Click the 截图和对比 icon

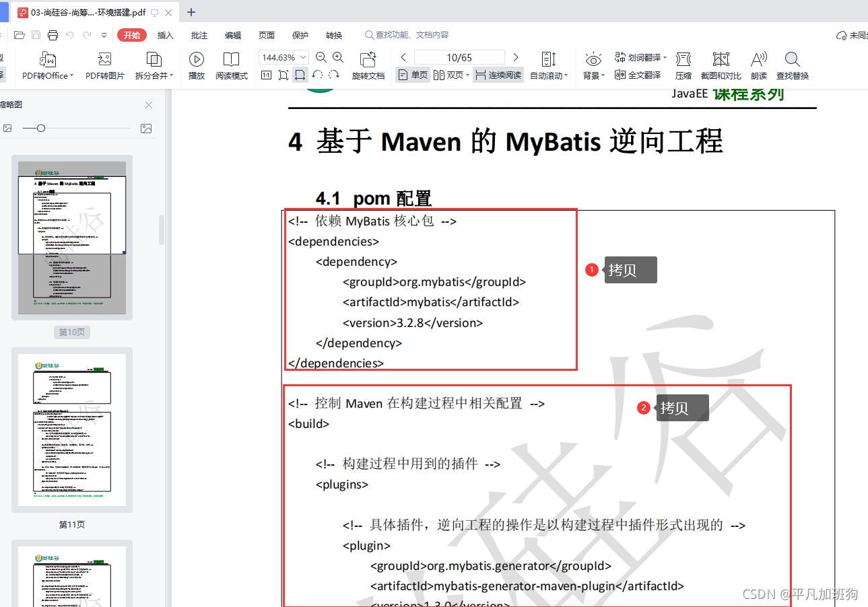pyautogui.click(x=721, y=59)
